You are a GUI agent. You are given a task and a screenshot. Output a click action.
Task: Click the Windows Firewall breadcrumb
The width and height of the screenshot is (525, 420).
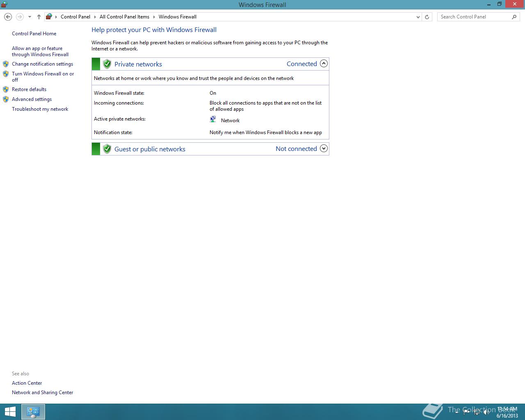click(x=178, y=17)
